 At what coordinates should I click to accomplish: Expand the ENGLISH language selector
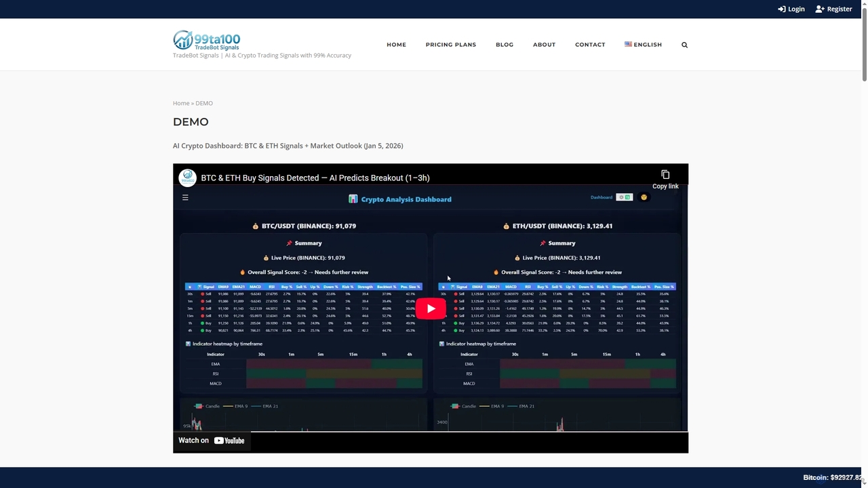pyautogui.click(x=643, y=45)
